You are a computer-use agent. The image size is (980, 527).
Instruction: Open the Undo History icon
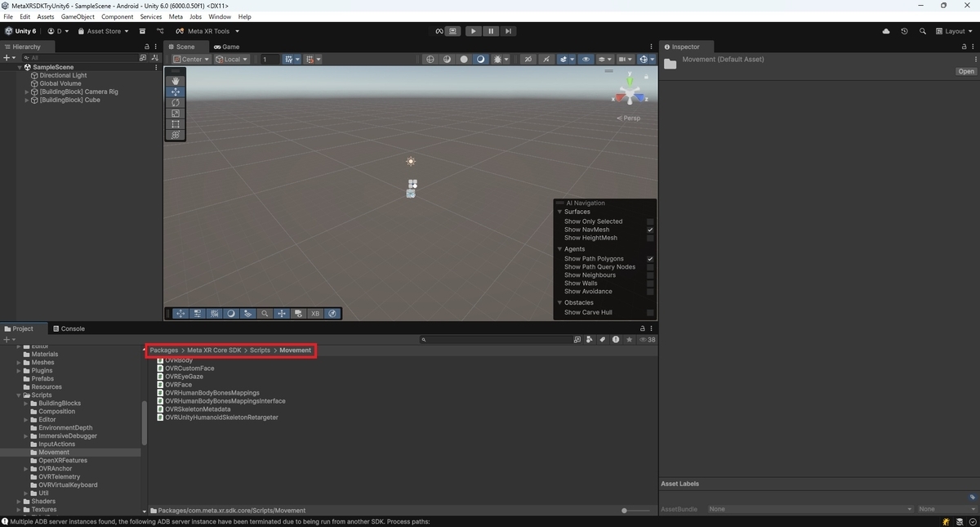click(904, 31)
